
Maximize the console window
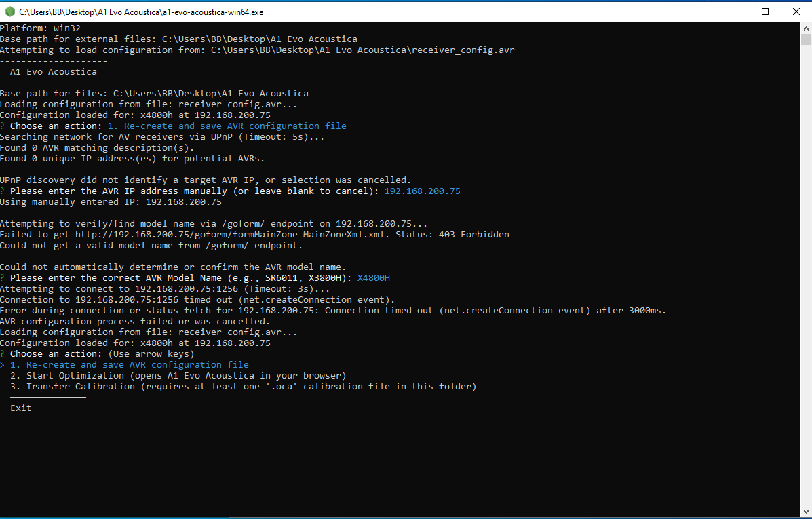click(x=765, y=12)
